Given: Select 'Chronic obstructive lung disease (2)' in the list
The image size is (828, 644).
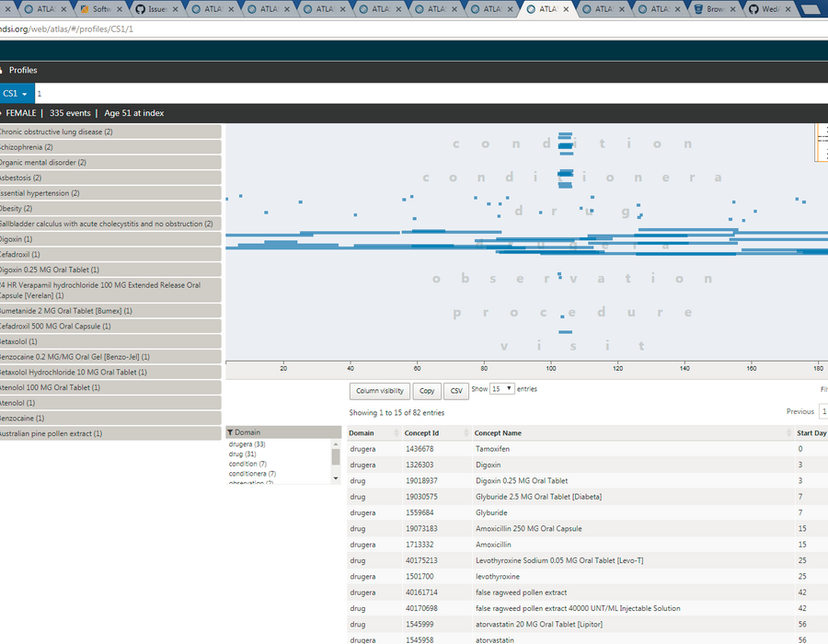Looking at the screenshot, I should (x=110, y=132).
